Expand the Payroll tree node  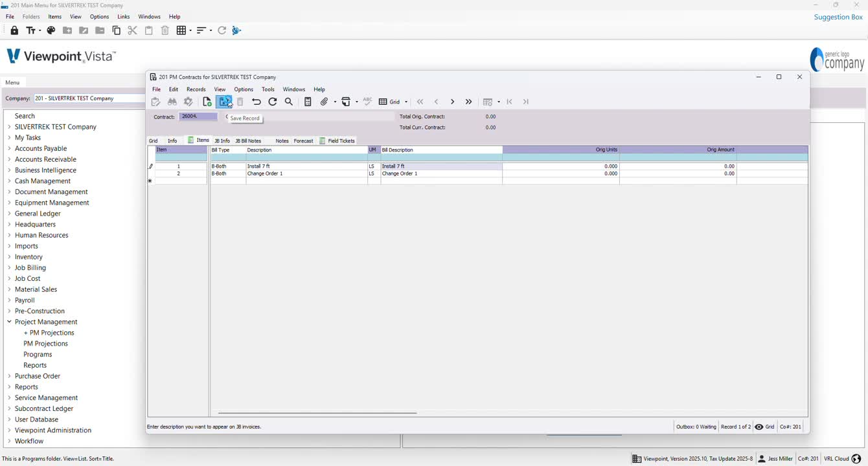point(9,300)
